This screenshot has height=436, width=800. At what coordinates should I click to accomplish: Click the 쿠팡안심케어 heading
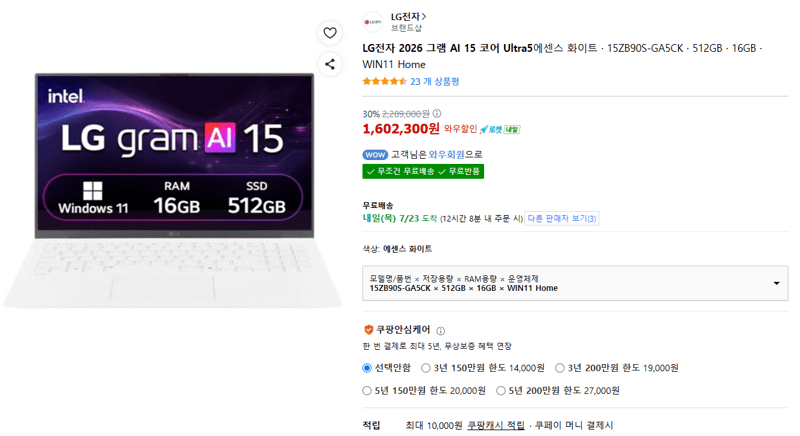click(403, 330)
